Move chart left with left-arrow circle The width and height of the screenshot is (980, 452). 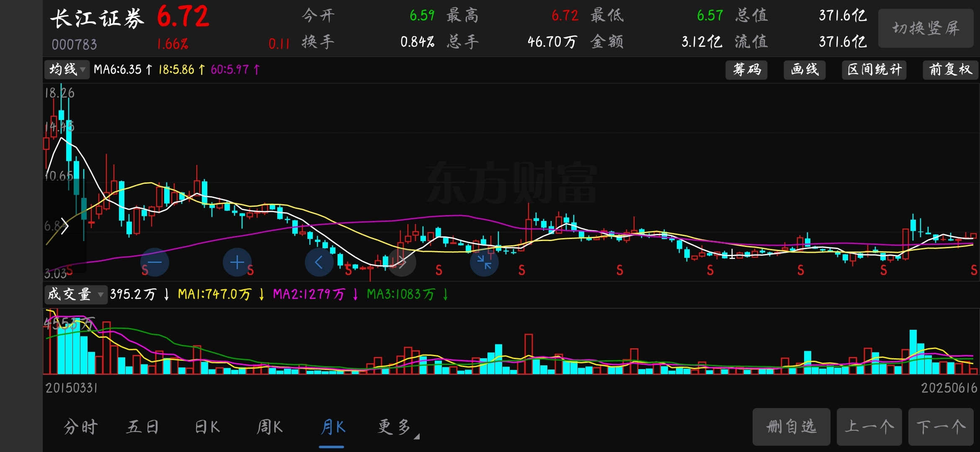(x=319, y=262)
